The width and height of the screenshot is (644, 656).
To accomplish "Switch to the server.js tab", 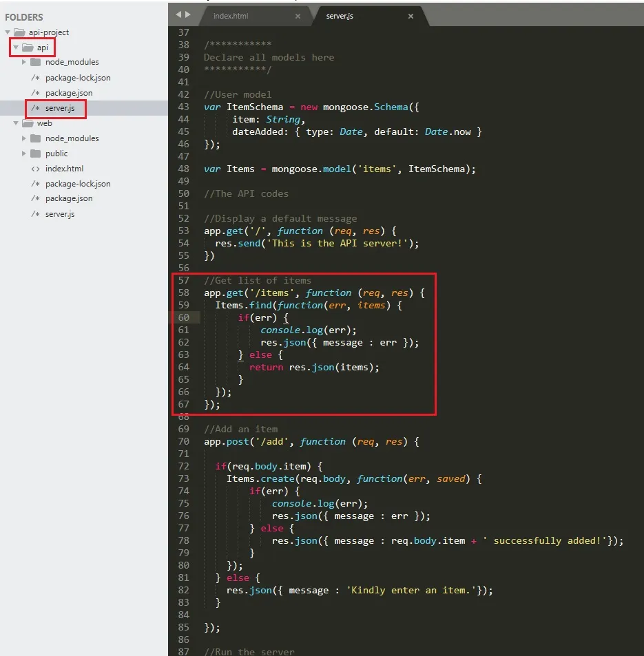I will pos(340,16).
